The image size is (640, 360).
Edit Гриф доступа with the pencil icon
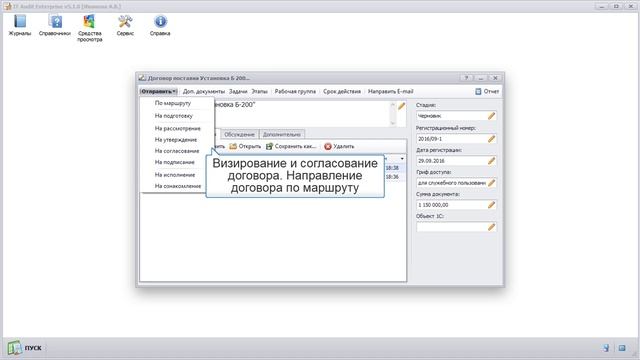tap(491, 183)
